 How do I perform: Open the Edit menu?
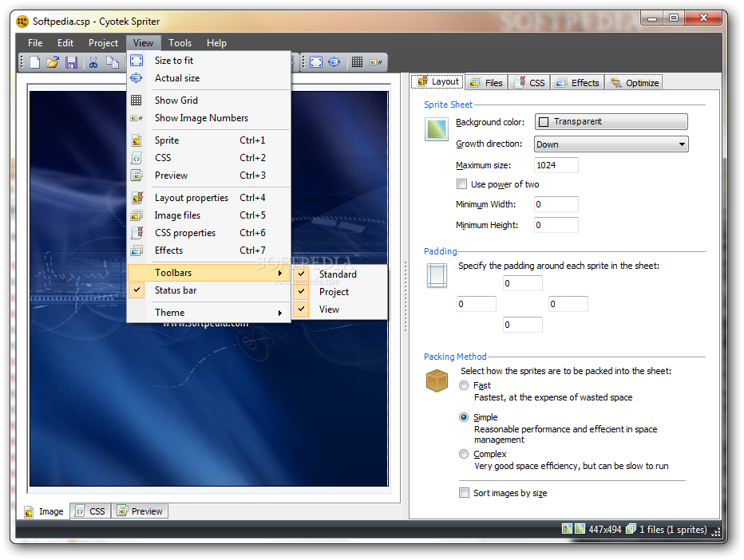pos(65,42)
